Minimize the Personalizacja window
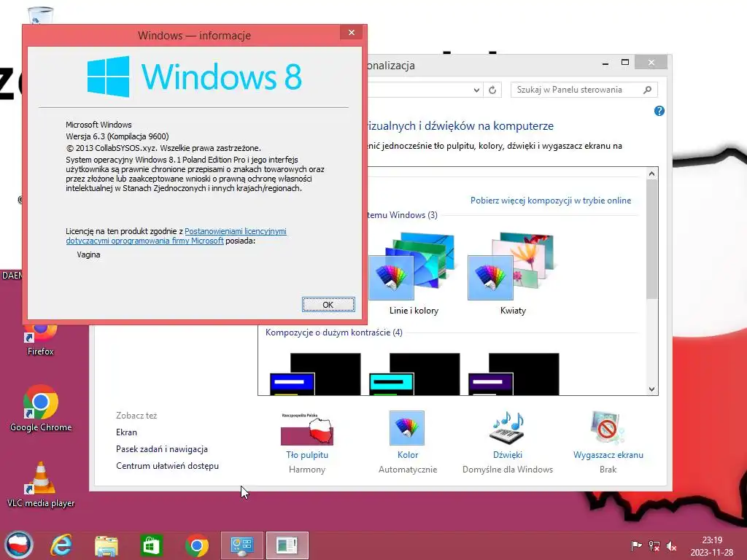Image resolution: width=747 pixels, height=560 pixels. pos(605,63)
